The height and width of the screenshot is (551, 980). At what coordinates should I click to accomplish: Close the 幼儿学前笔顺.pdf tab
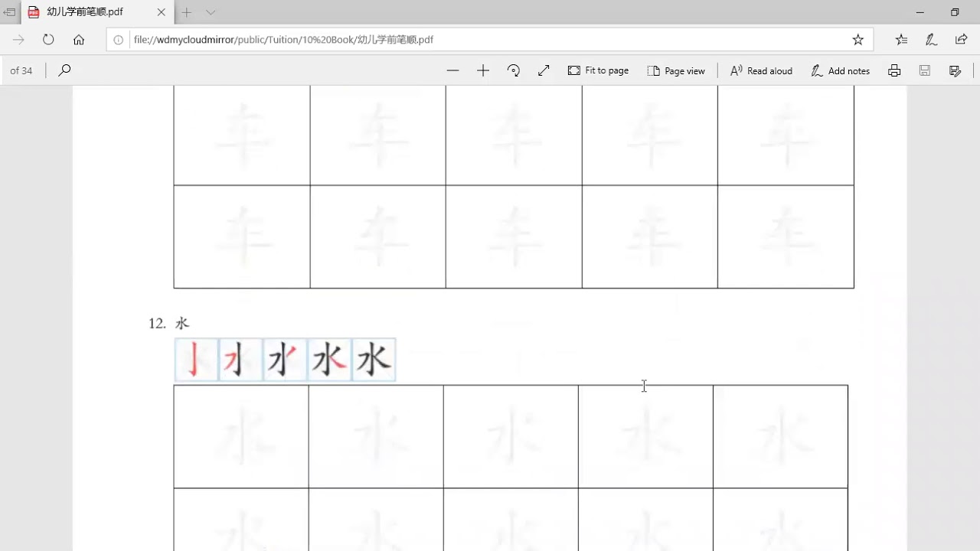click(161, 12)
